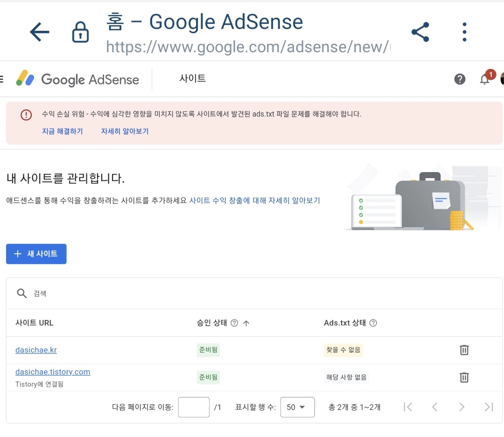
Task: Go back using the browser back arrow
Action: (39, 32)
